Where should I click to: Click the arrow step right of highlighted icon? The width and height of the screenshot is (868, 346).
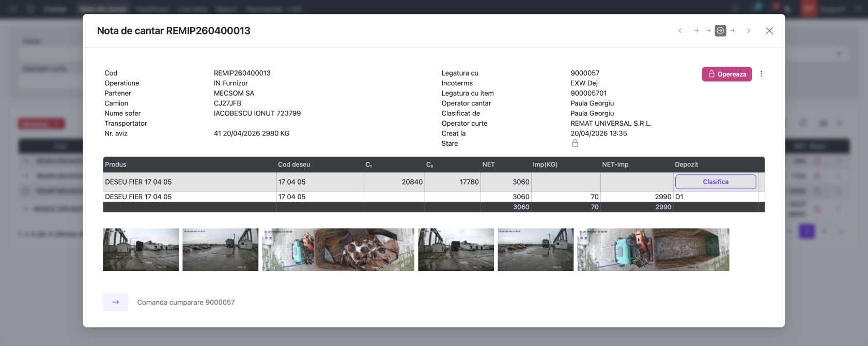[x=733, y=31]
